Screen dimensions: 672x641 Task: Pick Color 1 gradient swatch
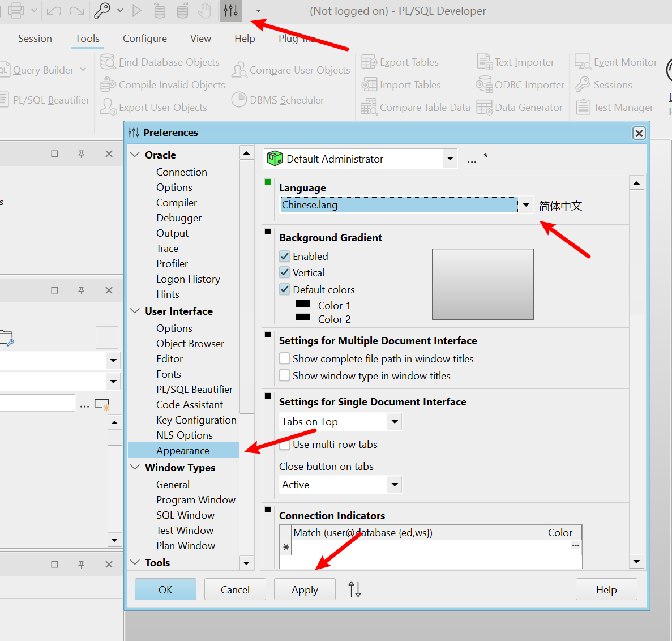[x=303, y=304]
